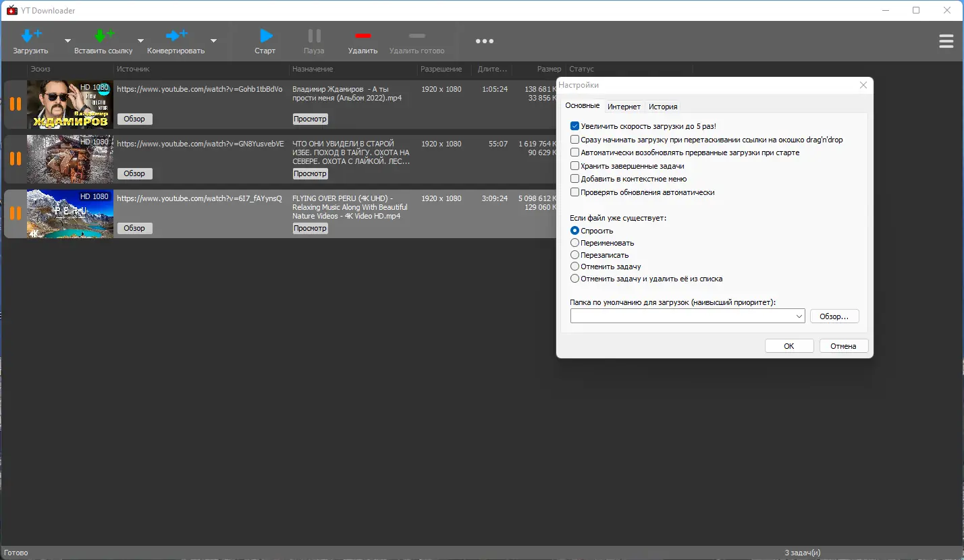Enable Автоматически возобновлять прерванные загрузки
Viewport: 964px width, 560px height.
575,152
